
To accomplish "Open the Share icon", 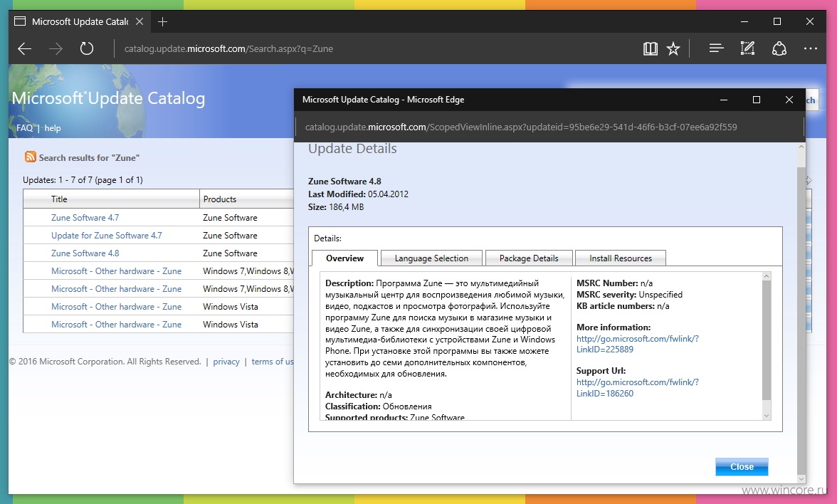I will tap(779, 48).
